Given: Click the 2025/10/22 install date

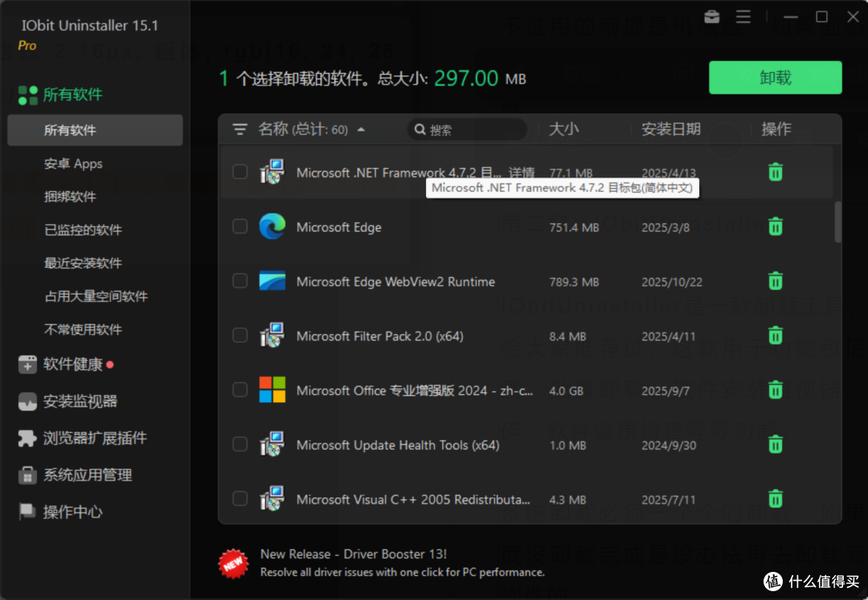Looking at the screenshot, I should point(671,282).
